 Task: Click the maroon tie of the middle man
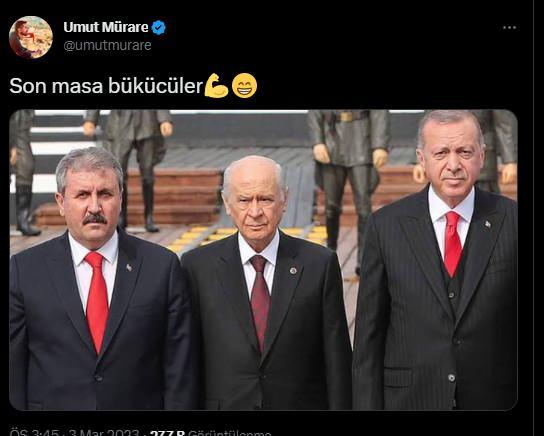260,301
